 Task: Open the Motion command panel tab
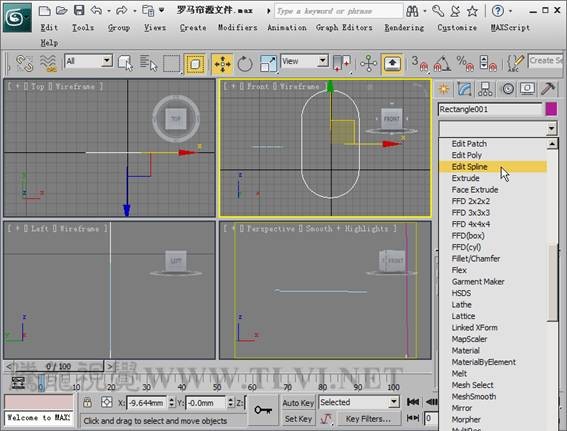[x=508, y=89]
